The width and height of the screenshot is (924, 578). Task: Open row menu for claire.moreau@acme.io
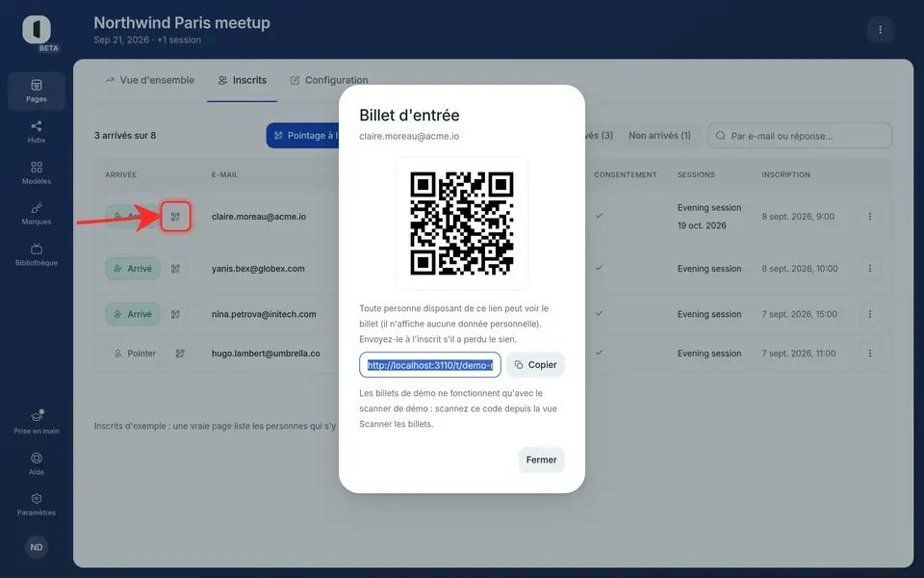(870, 217)
